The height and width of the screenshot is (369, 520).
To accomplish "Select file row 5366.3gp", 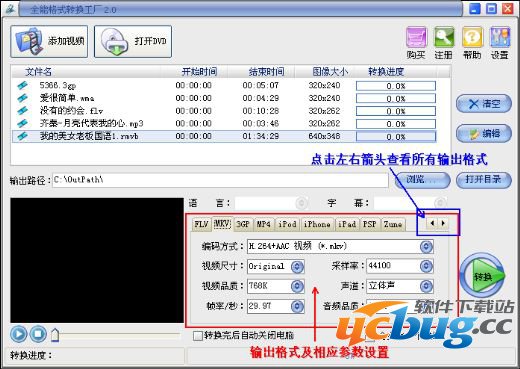I will [224, 86].
